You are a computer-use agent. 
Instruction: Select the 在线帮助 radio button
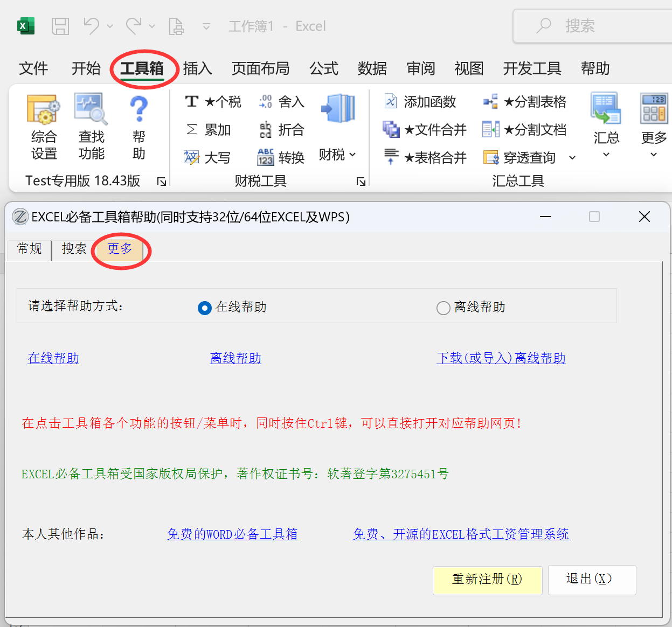[x=205, y=308]
